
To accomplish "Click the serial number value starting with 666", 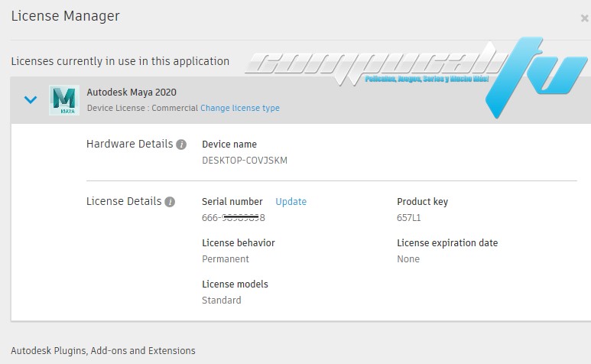I will [x=233, y=218].
